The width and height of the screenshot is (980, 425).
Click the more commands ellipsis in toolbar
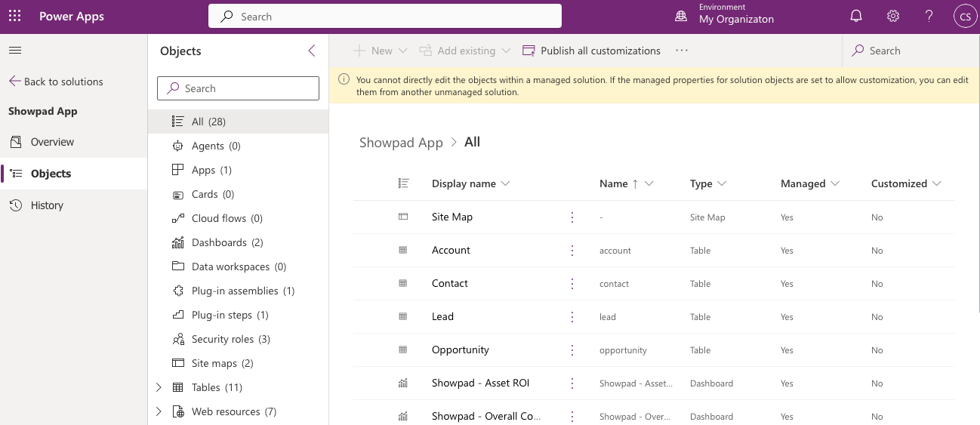click(682, 51)
